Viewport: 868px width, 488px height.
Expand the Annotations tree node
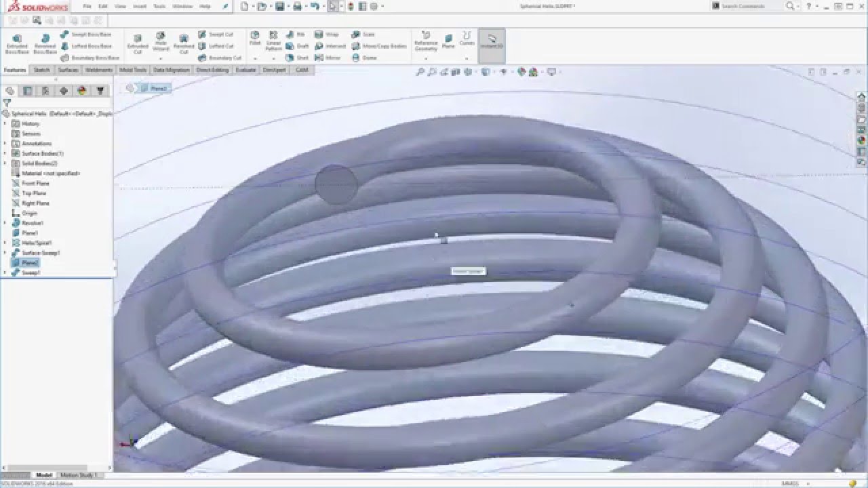pyautogui.click(x=5, y=144)
